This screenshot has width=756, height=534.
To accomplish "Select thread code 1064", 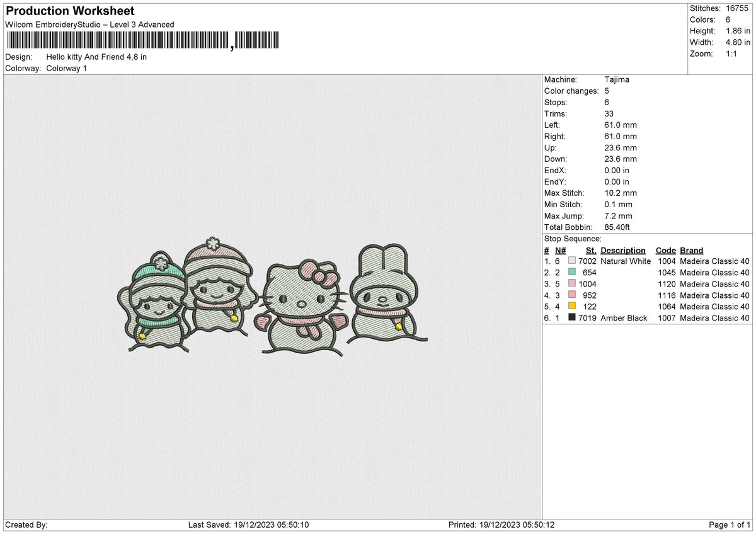I will [x=667, y=307].
